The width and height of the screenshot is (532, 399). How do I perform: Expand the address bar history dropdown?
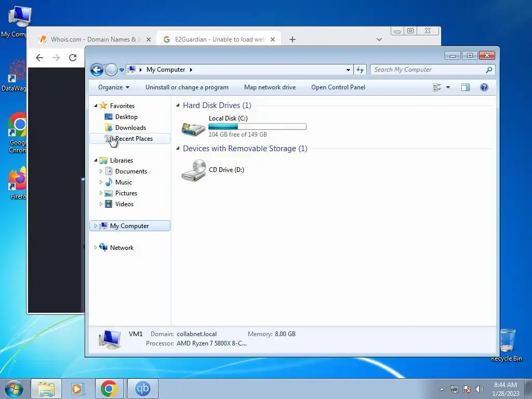coord(348,70)
